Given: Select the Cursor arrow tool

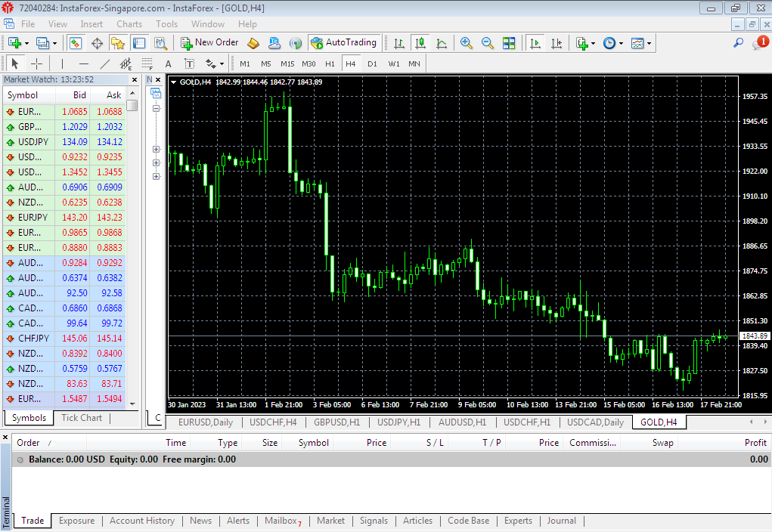Looking at the screenshot, I should click(x=15, y=63).
